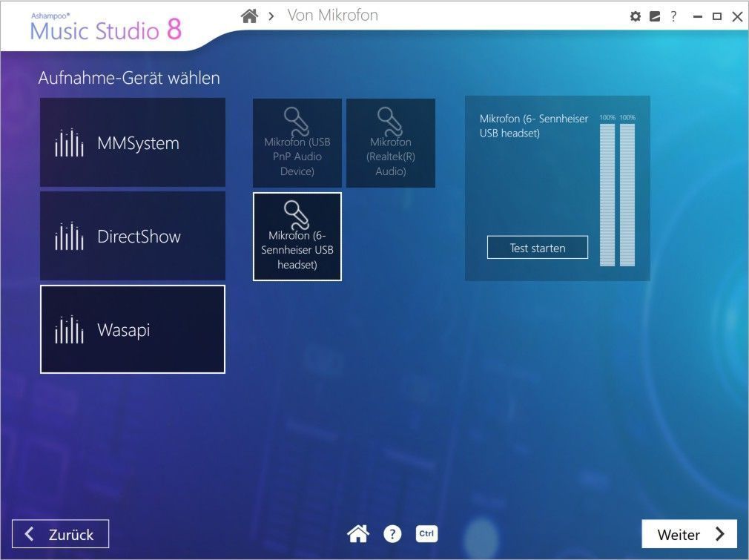This screenshot has height=560, width=749.
Task: Click the Ctrl shortcuts icon
Action: (x=426, y=533)
